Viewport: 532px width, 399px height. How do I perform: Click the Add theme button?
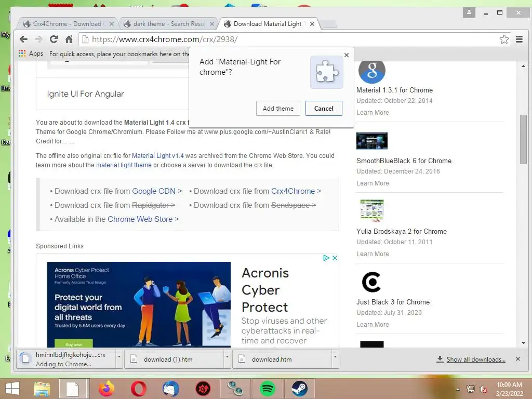pyautogui.click(x=278, y=108)
